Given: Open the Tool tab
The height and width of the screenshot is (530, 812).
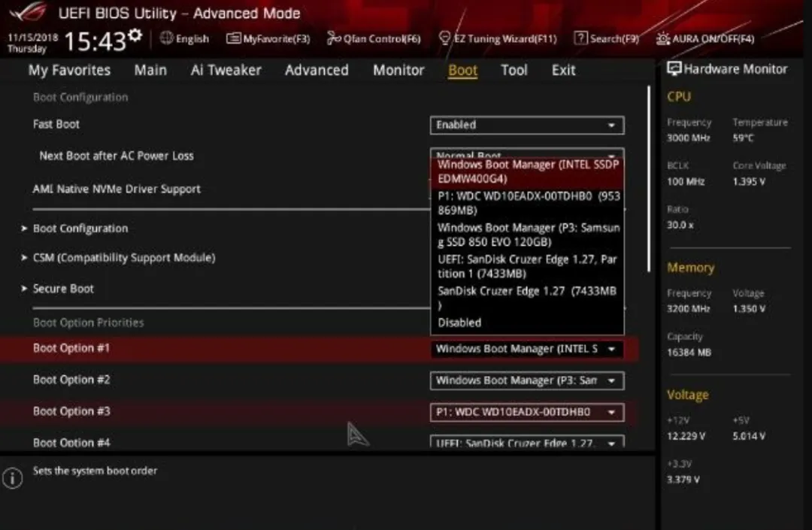Looking at the screenshot, I should click(x=514, y=70).
